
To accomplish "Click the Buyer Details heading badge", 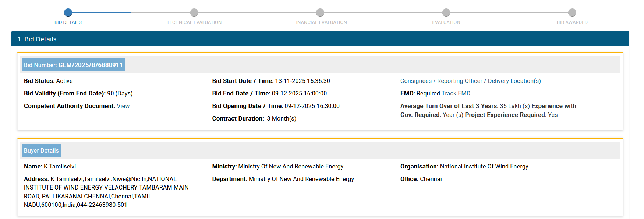I will (41, 150).
